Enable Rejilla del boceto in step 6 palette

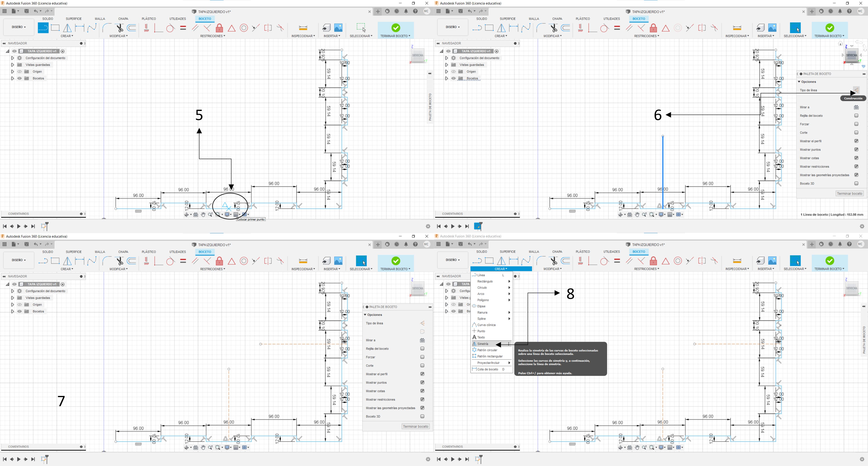click(856, 116)
